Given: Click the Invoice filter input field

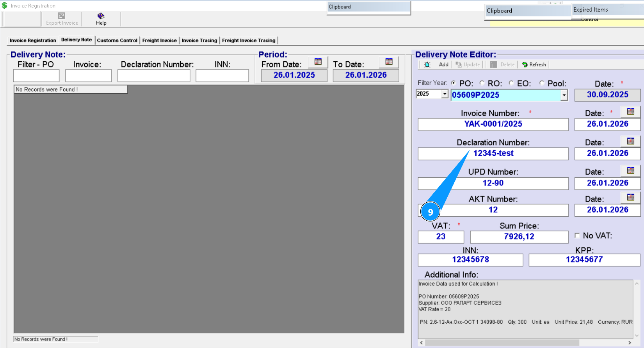Looking at the screenshot, I should click(x=89, y=75).
